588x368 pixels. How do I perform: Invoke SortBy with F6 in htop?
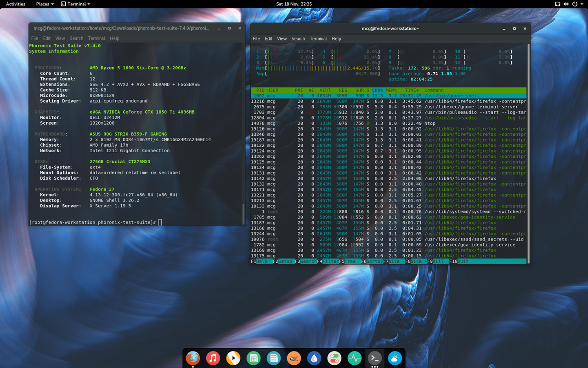[373, 261]
